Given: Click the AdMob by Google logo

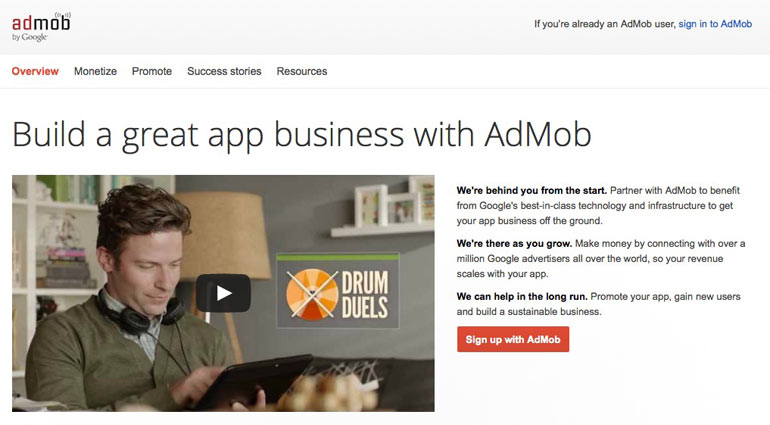Looking at the screenshot, I should [41, 27].
